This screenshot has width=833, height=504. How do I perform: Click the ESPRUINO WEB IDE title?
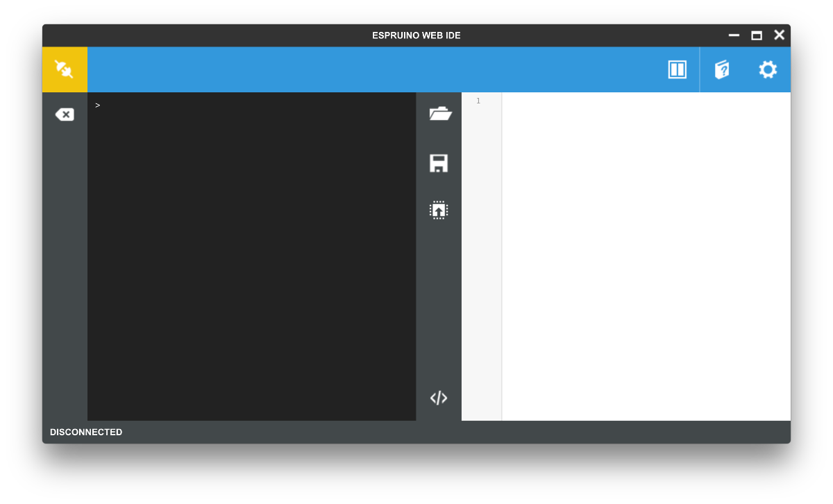(416, 35)
